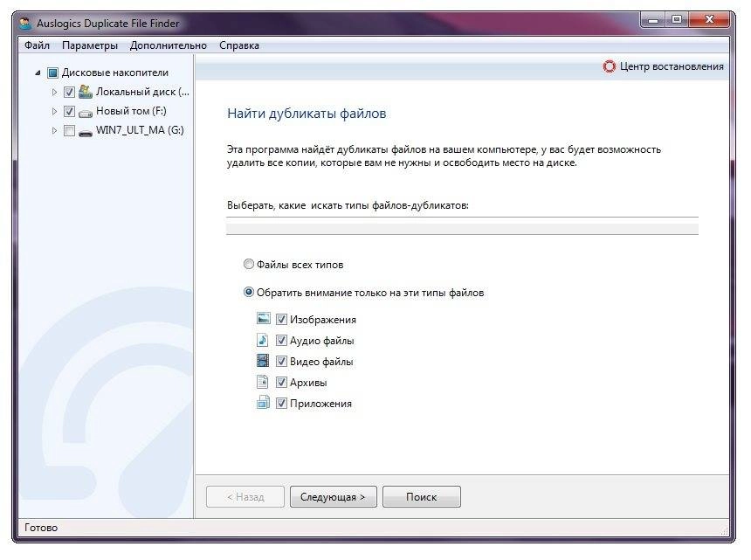Click the Следующая > button

[333, 497]
